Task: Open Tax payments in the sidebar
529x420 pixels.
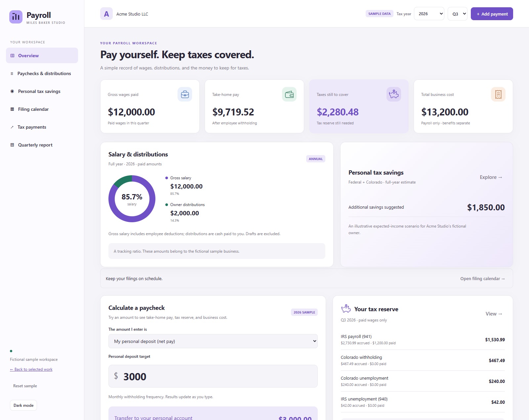Action: (42, 127)
